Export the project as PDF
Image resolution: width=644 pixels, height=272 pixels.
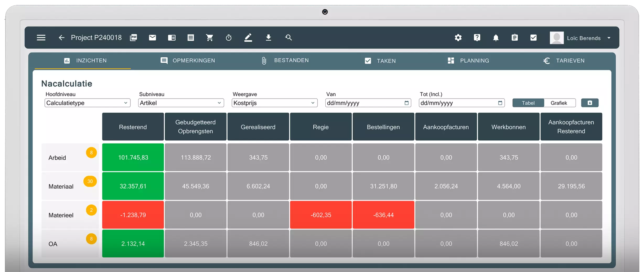(133, 38)
